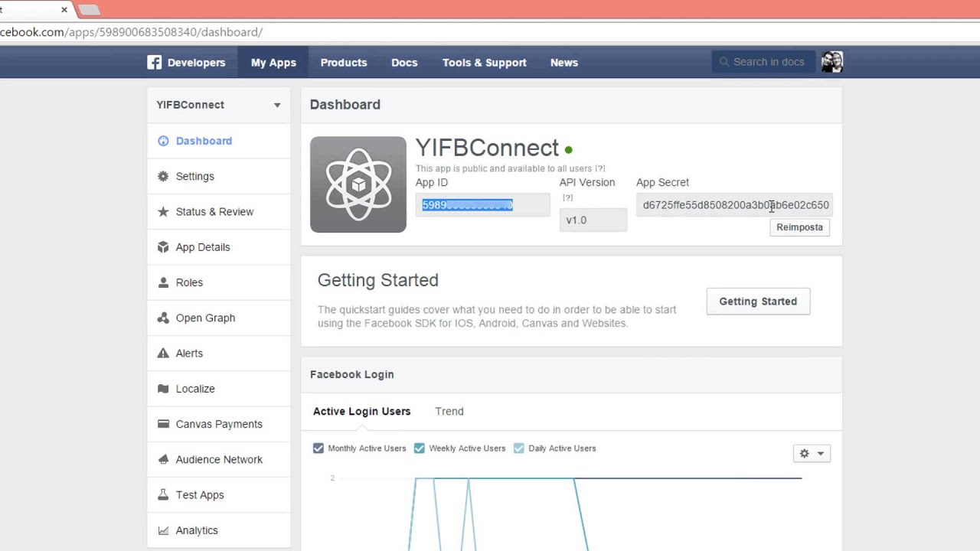Open Canvas Payments settings
980x551 pixels.
[219, 424]
